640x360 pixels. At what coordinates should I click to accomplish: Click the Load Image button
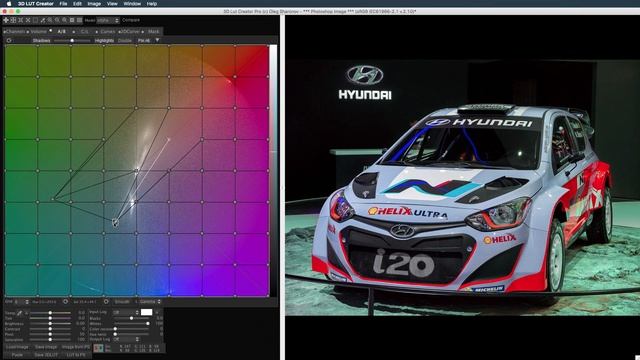pyautogui.click(x=17, y=347)
